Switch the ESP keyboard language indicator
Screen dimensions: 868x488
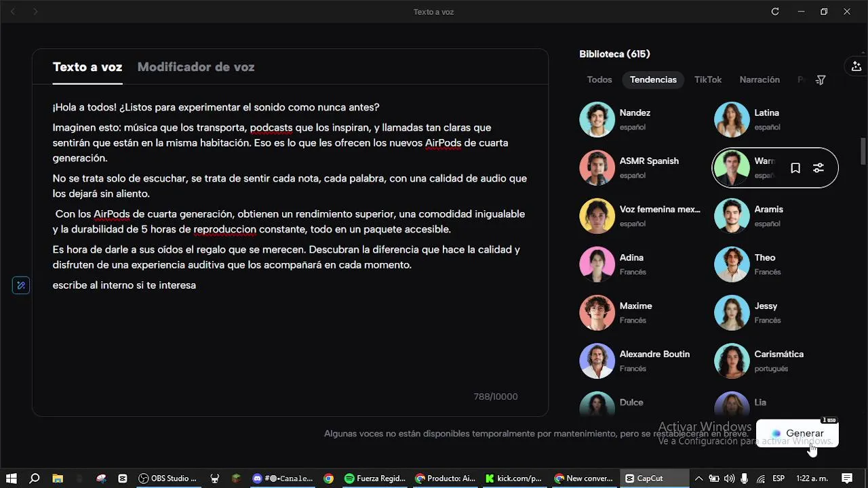tap(779, 479)
